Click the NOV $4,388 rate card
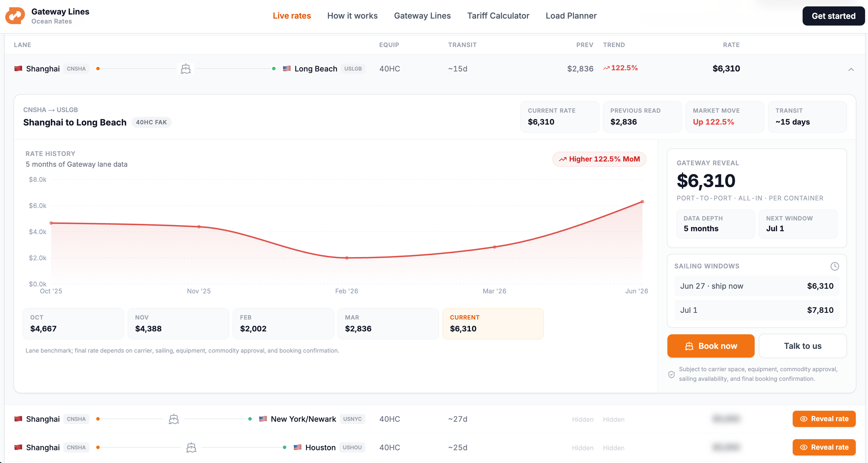 (178, 324)
